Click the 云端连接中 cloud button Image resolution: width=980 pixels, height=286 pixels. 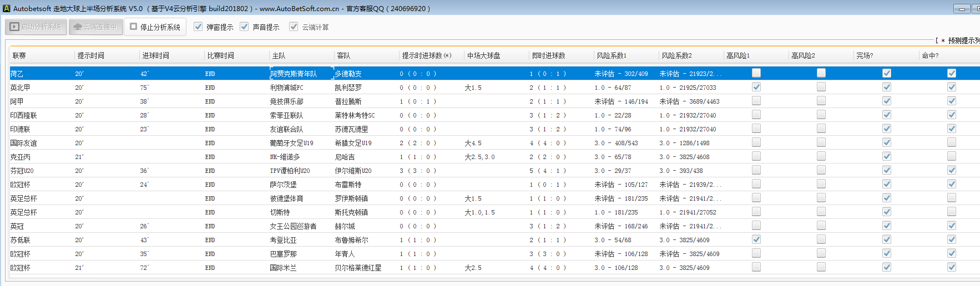pos(95,27)
